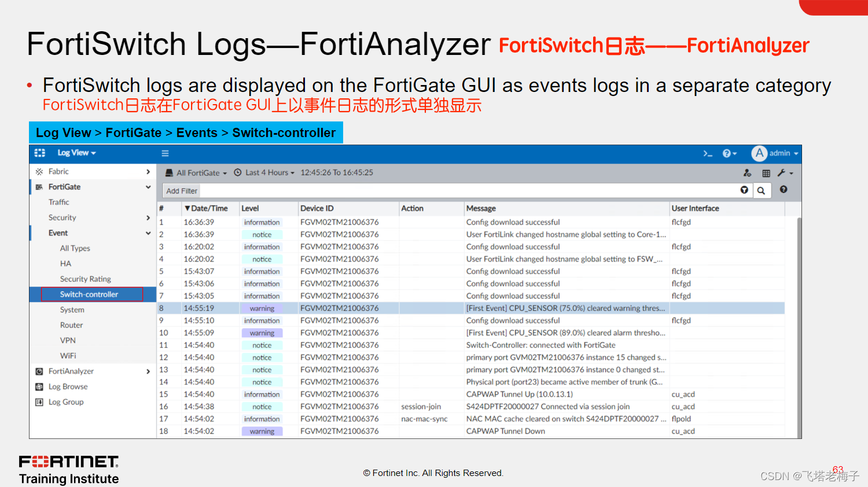Open the filter funnel icon beside Add Filter
The height and width of the screenshot is (487, 868).
[745, 190]
